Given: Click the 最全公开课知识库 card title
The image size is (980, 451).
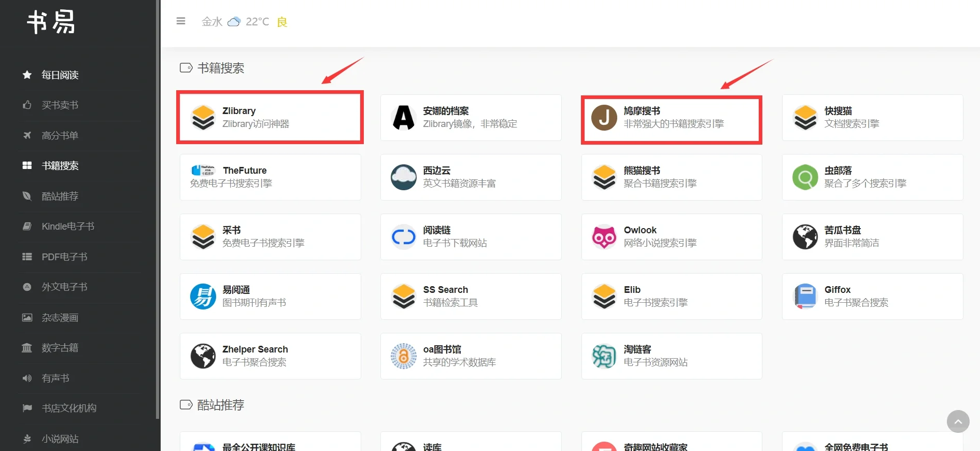Looking at the screenshot, I should [259, 447].
